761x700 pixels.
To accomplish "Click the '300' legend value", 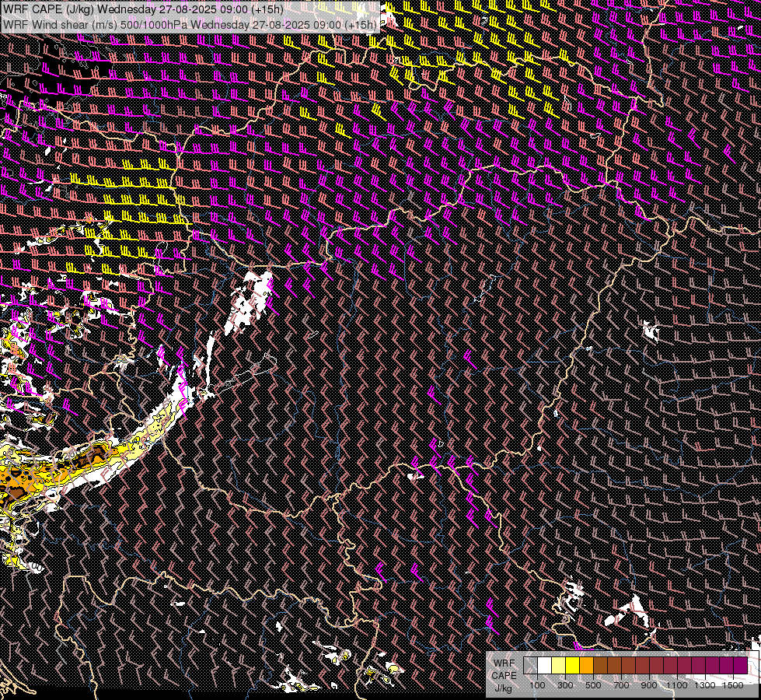I will pyautogui.click(x=565, y=685).
